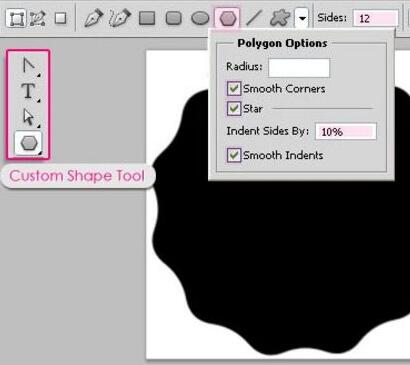The image size is (410, 365).
Task: Click the Sides input field
Action: 376,18
